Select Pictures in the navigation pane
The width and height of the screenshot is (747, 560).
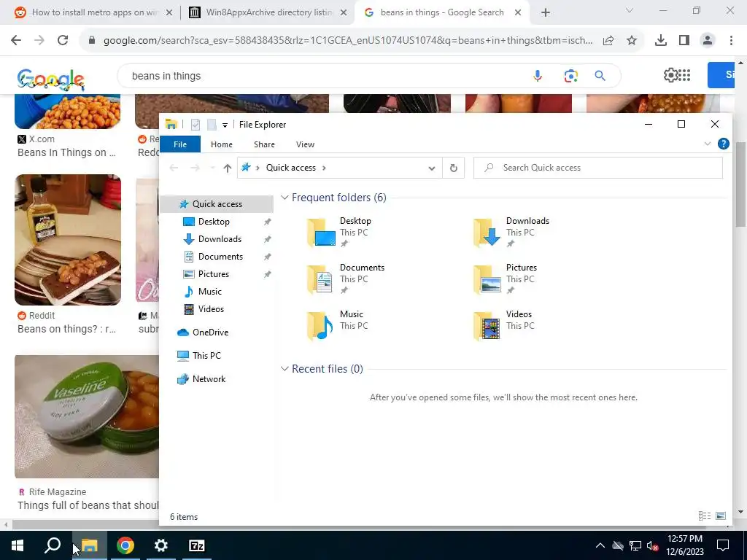pos(213,274)
